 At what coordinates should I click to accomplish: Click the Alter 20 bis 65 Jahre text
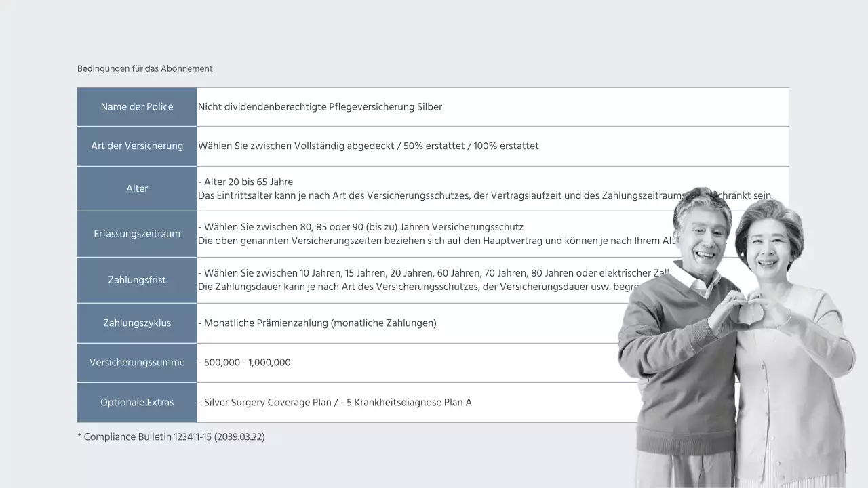[x=245, y=182]
